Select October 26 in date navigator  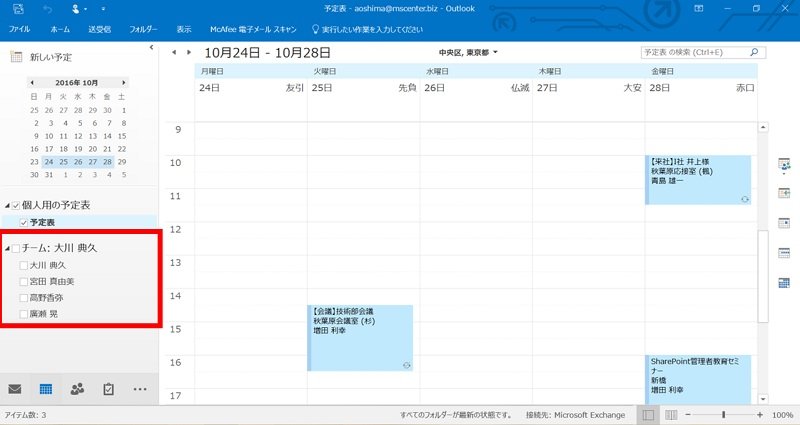pyautogui.click(x=78, y=162)
